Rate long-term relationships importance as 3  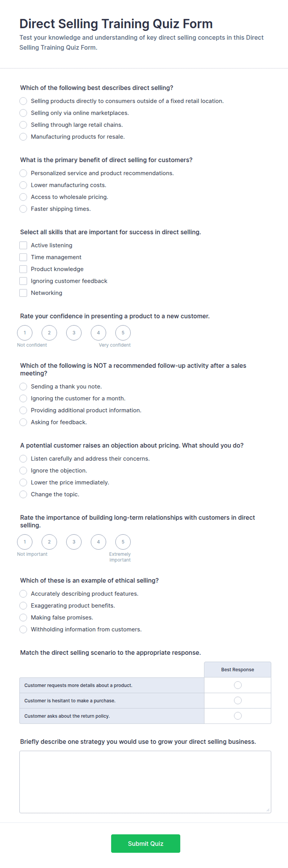pos(74,542)
